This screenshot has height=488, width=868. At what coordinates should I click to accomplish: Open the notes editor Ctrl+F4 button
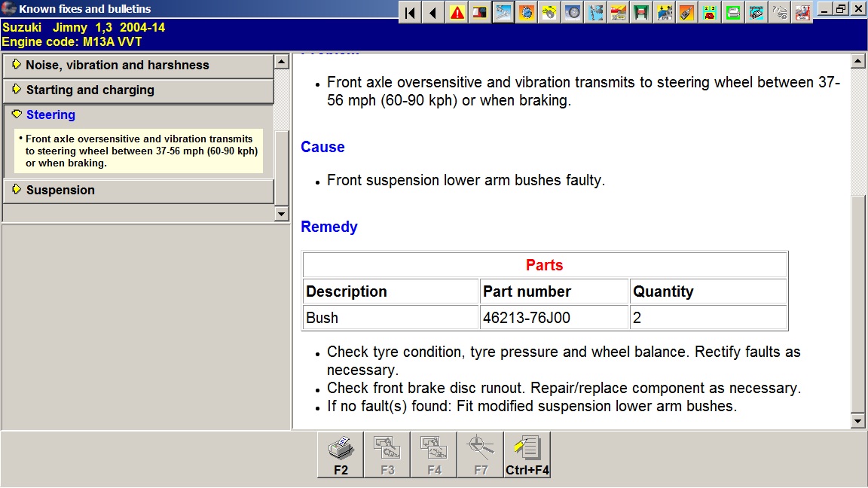527,454
